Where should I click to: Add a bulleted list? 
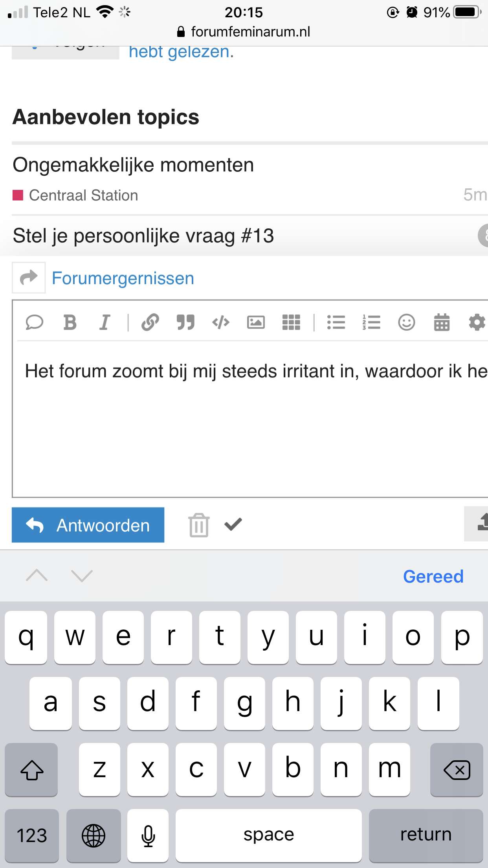coord(336,322)
